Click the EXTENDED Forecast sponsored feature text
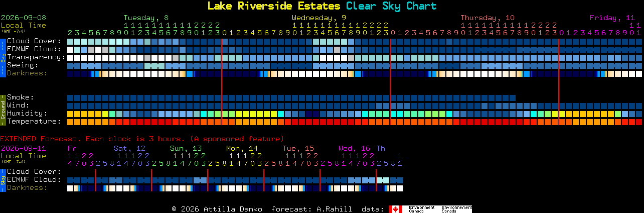Image resolution: width=644 pixels, height=213 pixels. click(x=142, y=139)
